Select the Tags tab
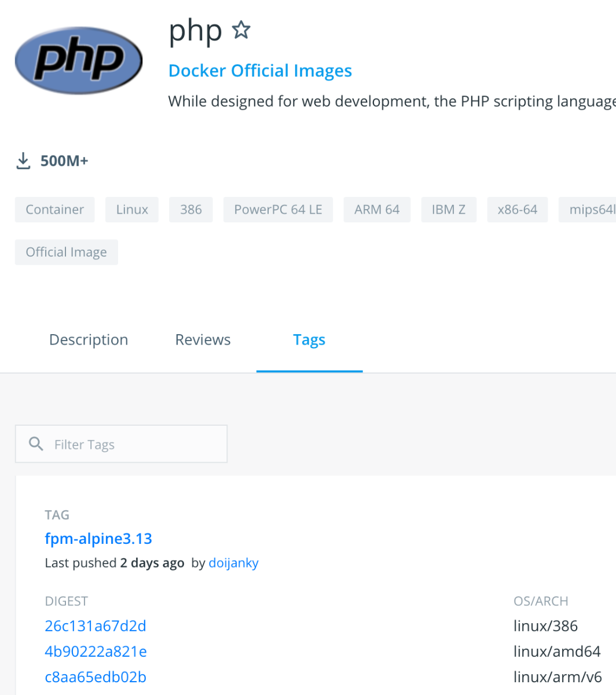 click(x=309, y=340)
